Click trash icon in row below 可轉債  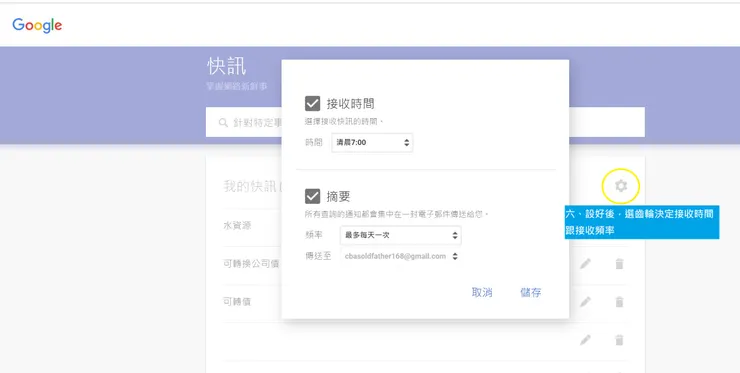[x=619, y=339]
